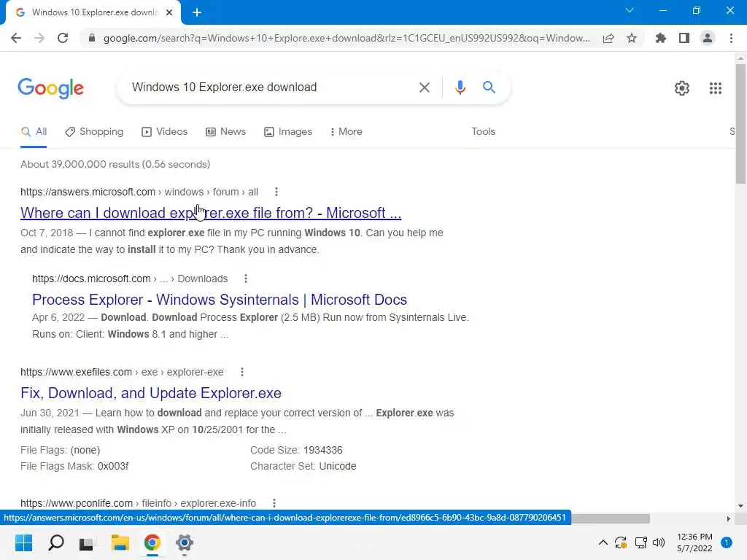Expand the More search categories menu
Image resolution: width=747 pixels, height=560 pixels.
tap(347, 132)
